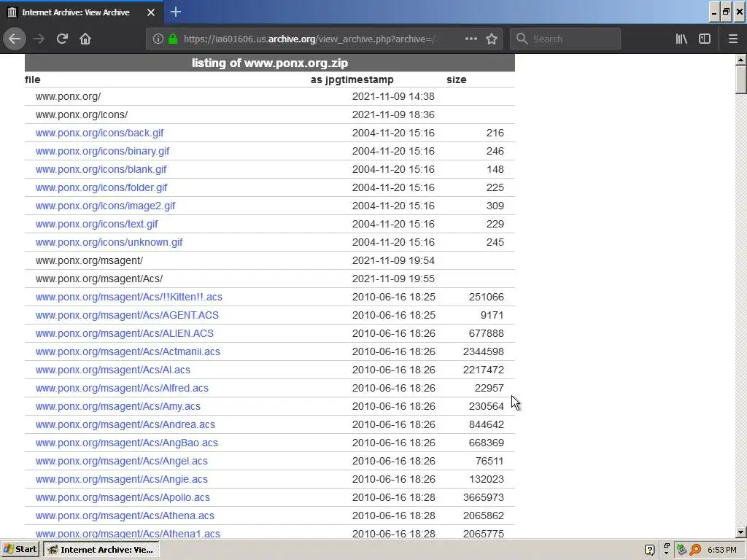Screen dimensions: 747x560
Task: Open the home page via house icon
Action: tap(85, 39)
